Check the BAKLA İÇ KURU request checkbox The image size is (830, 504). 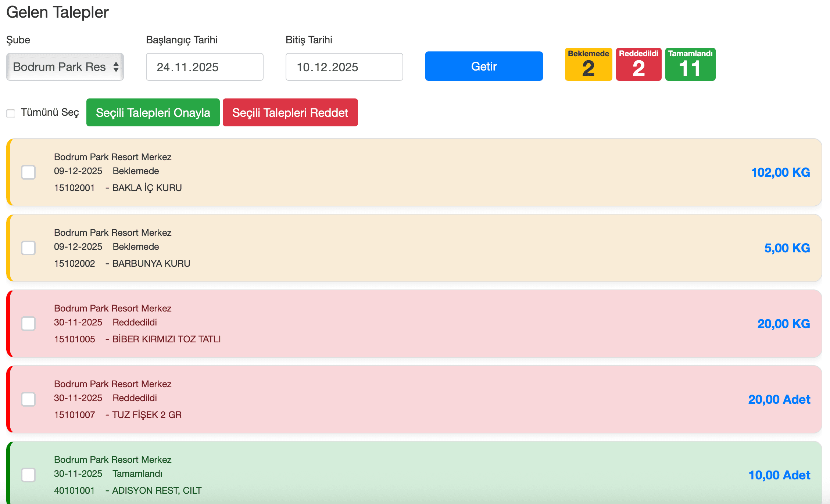(28, 172)
